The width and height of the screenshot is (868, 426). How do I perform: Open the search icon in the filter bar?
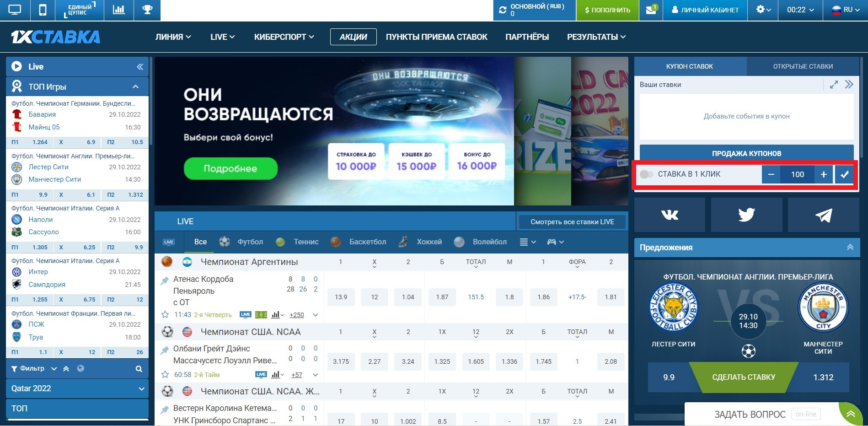(139, 369)
